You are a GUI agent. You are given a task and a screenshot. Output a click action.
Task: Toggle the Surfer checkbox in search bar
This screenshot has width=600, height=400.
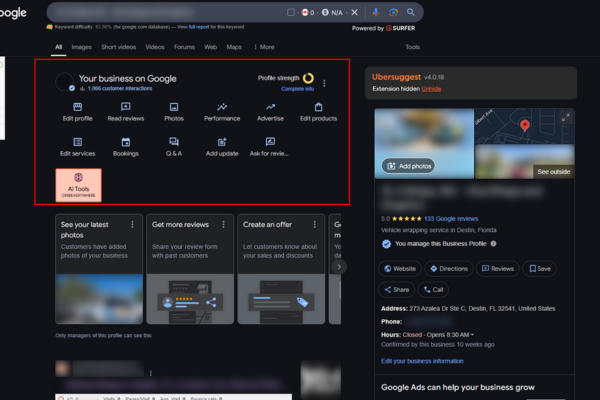click(291, 13)
